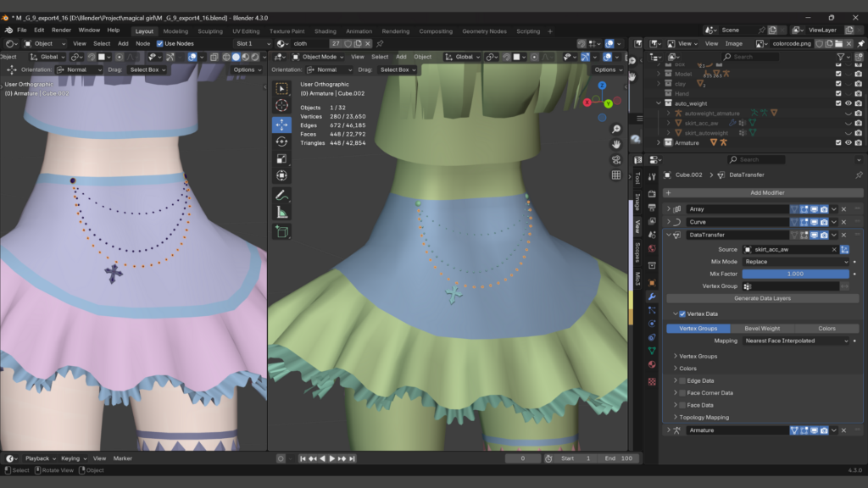Adjust the Mix Factor slider
Image resolution: width=868 pixels, height=488 pixels.
click(795, 274)
